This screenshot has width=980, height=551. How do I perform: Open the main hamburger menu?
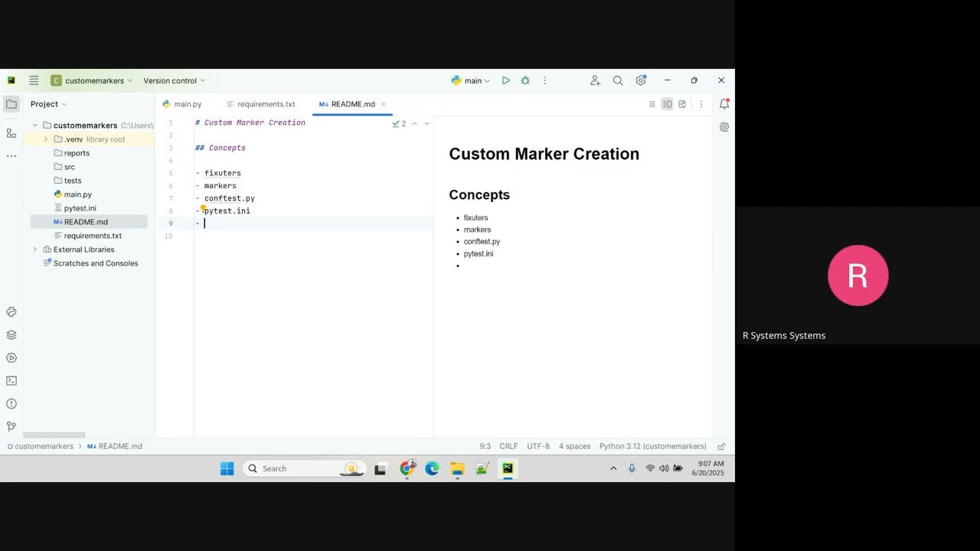(34, 80)
